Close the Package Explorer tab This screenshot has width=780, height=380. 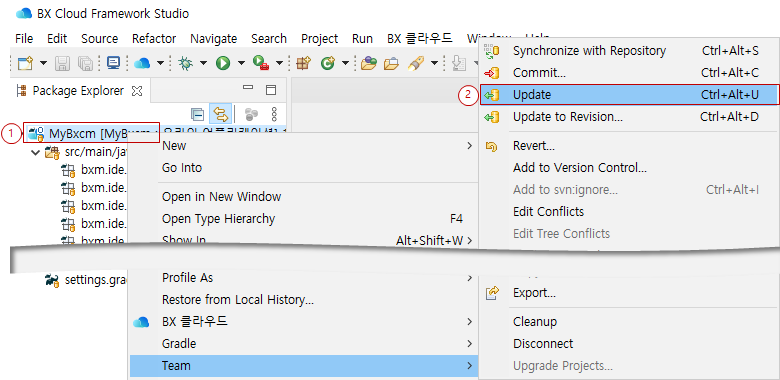tap(137, 91)
